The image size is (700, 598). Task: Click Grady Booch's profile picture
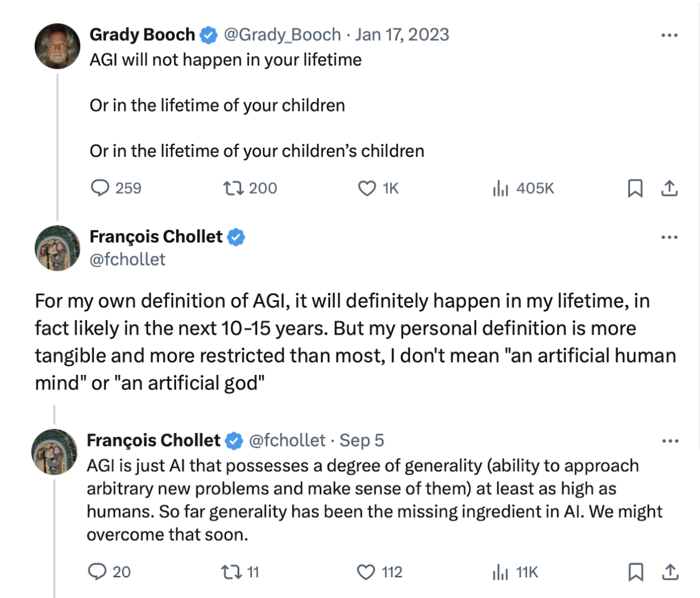pos(57,46)
